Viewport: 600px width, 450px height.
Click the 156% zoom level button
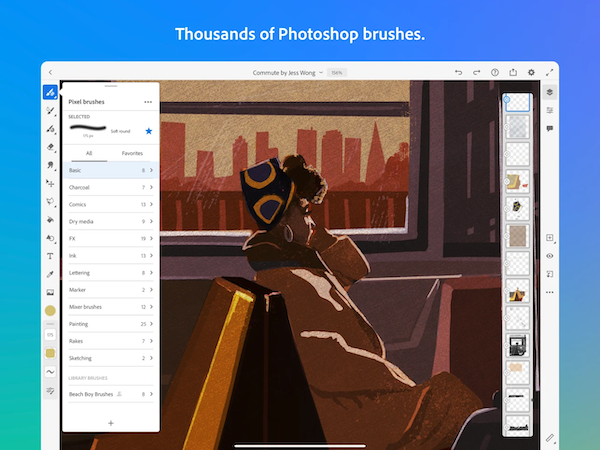[x=337, y=73]
